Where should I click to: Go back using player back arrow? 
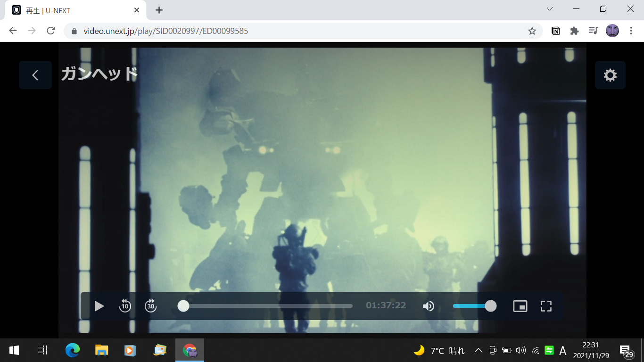35,75
